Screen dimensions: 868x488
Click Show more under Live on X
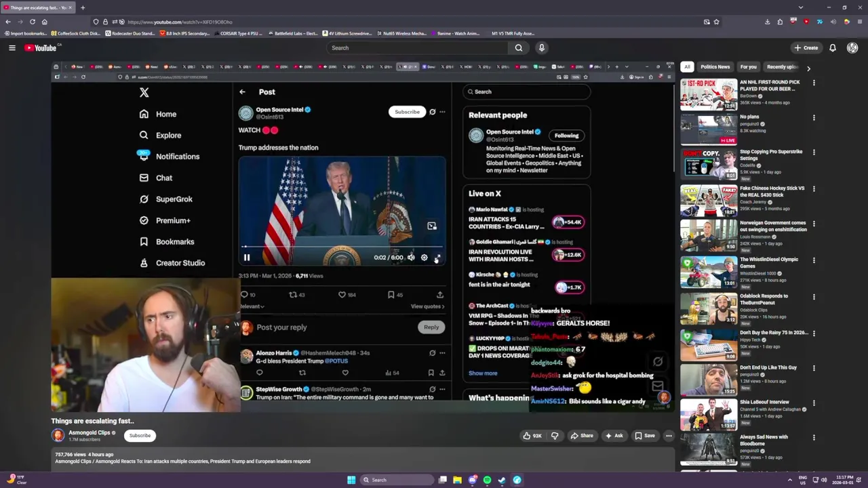[x=483, y=373]
